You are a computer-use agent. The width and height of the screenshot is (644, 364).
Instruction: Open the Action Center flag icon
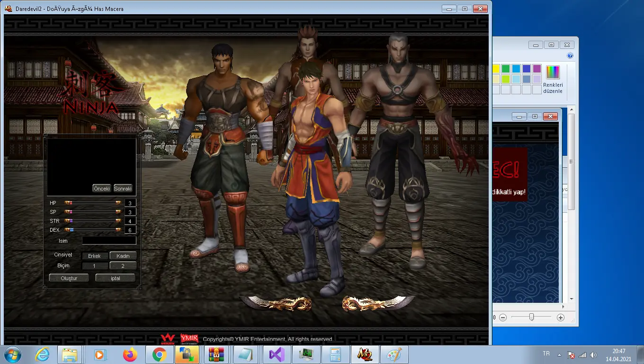pyautogui.click(x=571, y=355)
